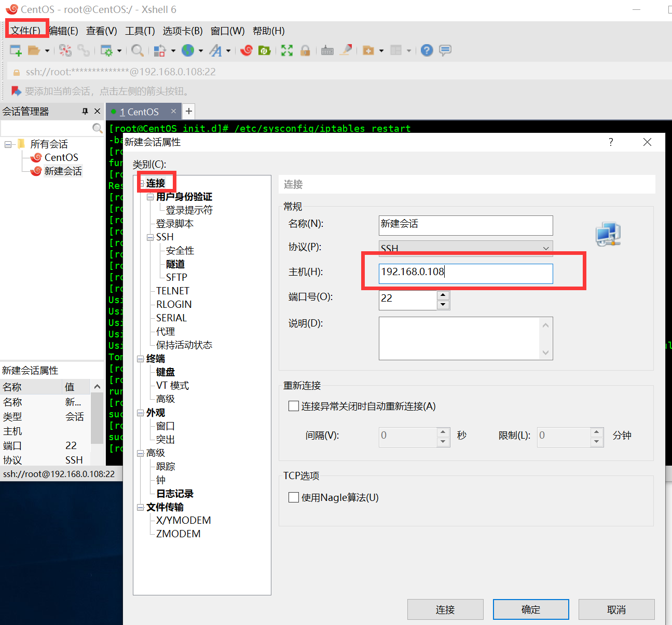Click the Reconnect link icon

84,50
